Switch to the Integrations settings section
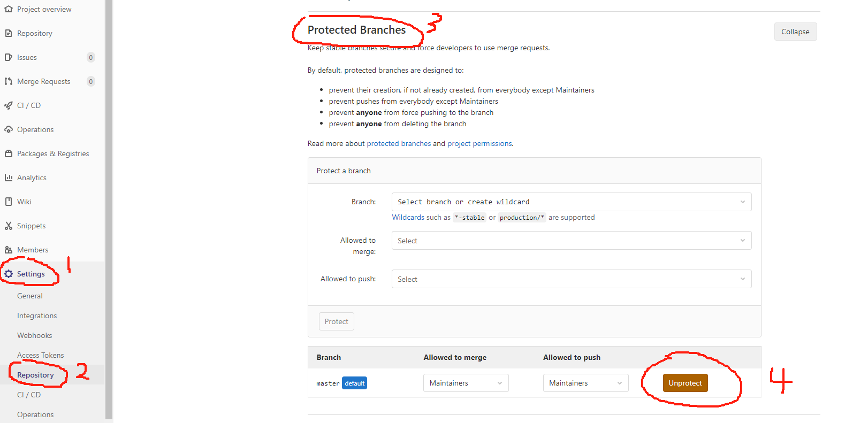 click(37, 315)
